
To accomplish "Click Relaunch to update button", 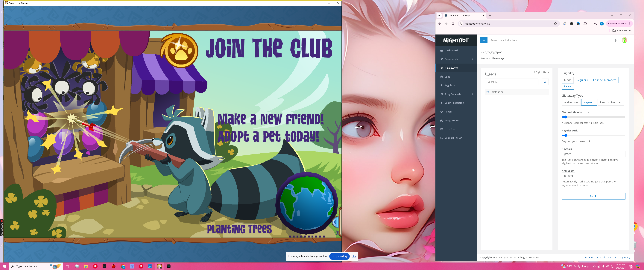I will (617, 24).
